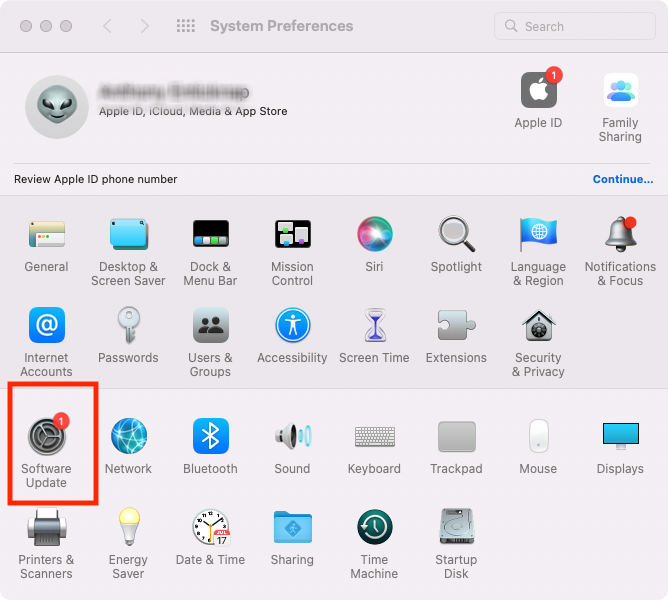Show all preferences grid button

[x=186, y=26]
